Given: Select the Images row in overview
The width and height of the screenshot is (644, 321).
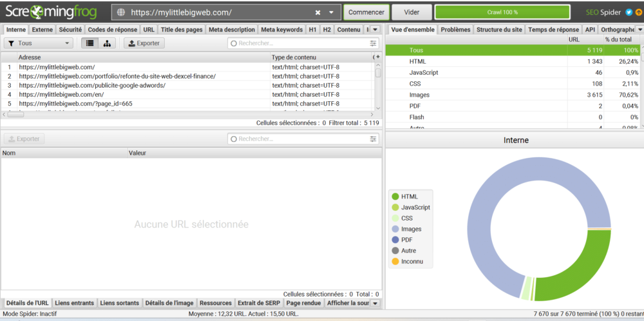Looking at the screenshot, I should [513, 95].
